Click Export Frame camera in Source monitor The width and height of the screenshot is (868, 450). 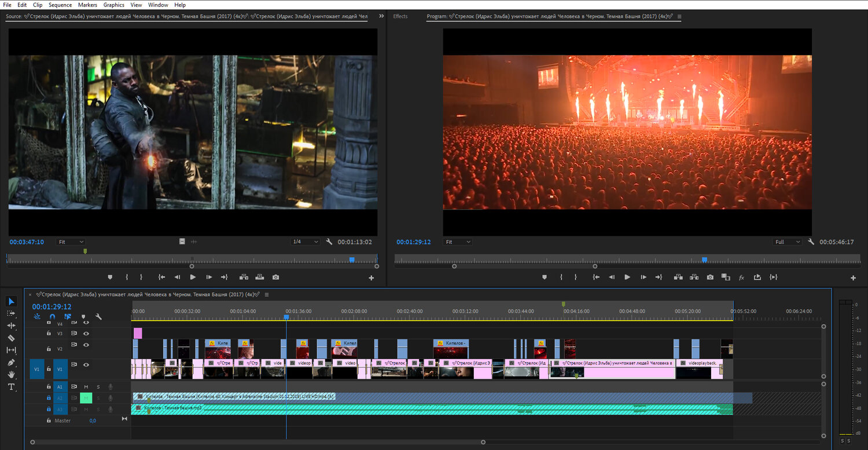tap(275, 277)
